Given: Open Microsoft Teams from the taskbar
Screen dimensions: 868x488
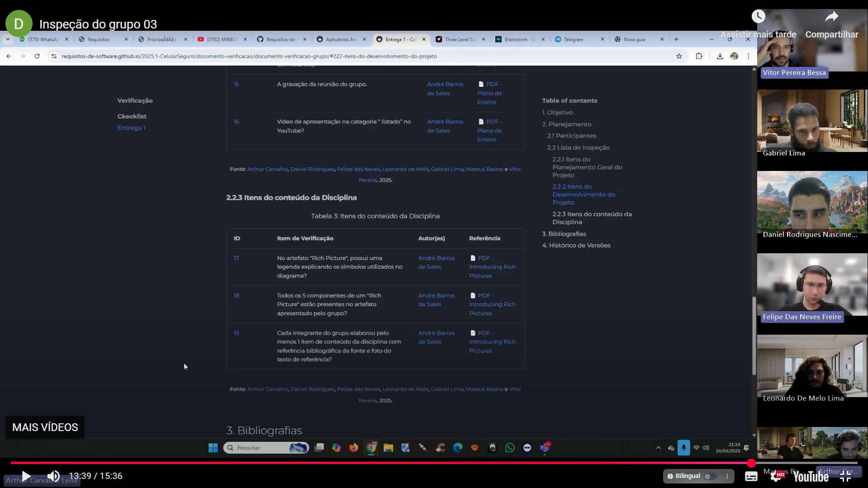Looking at the screenshot, I should pos(545,448).
